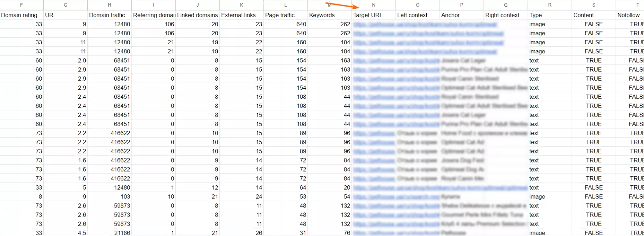Select column S by its letter header
The image size is (644, 236).
click(x=594, y=5)
